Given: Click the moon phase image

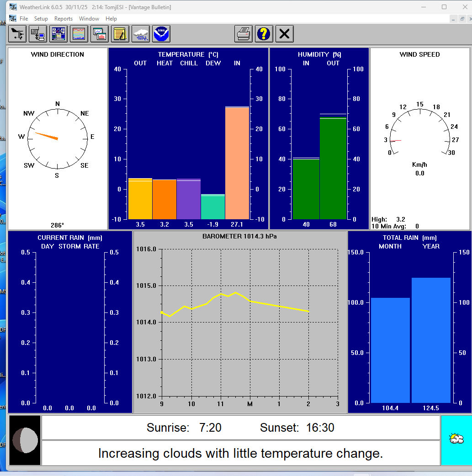Looking at the screenshot, I should coord(25,440).
